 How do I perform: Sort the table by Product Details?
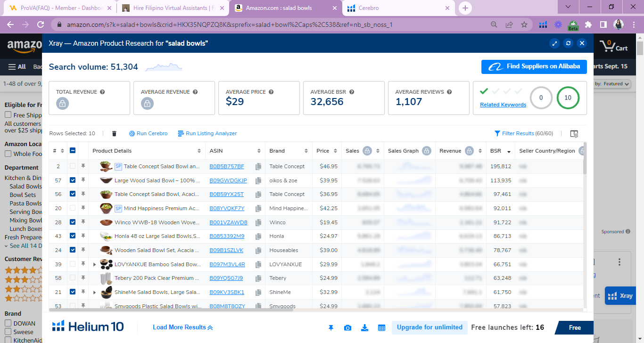coord(199,151)
